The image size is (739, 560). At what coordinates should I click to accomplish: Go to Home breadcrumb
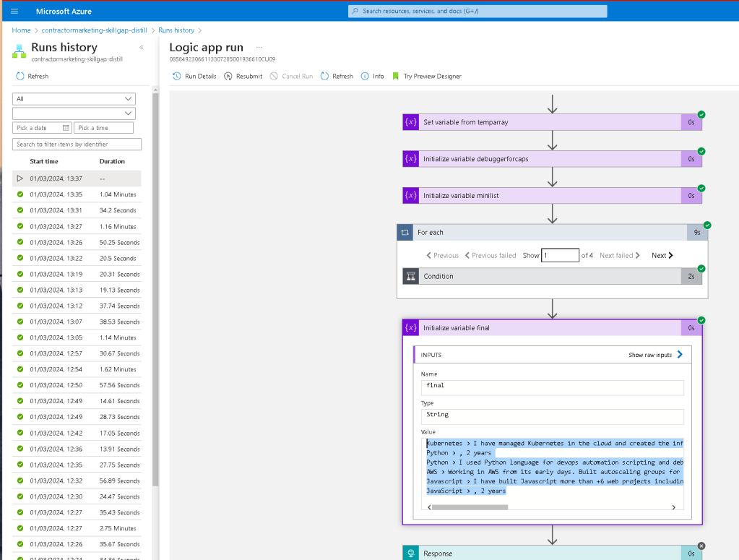(x=21, y=30)
